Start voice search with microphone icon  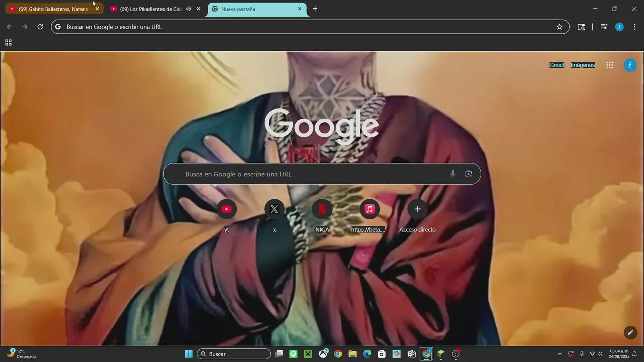pyautogui.click(x=452, y=174)
